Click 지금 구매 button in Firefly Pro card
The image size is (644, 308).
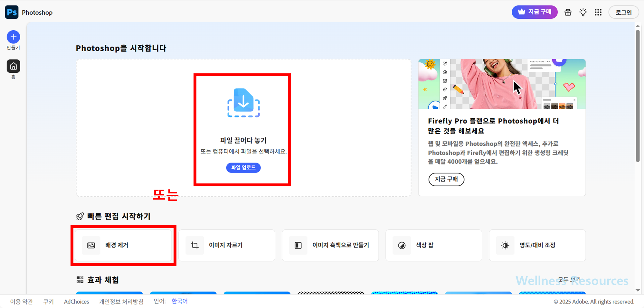tap(446, 179)
